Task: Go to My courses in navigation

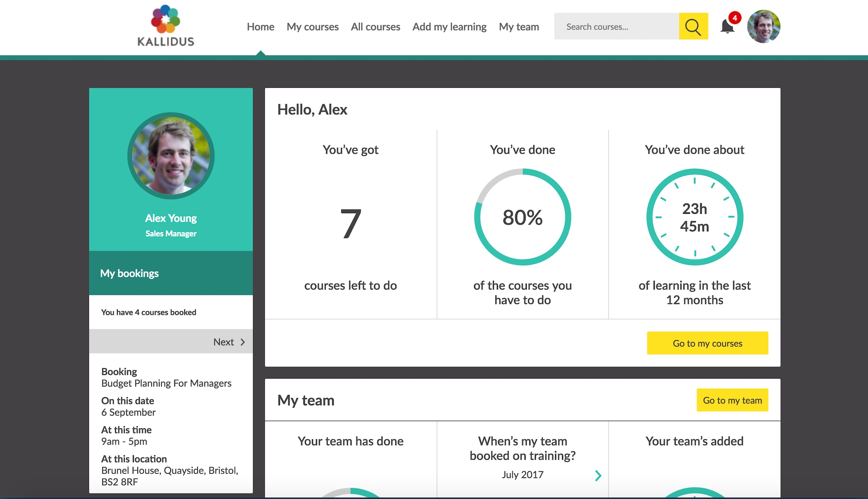Action: (x=312, y=27)
